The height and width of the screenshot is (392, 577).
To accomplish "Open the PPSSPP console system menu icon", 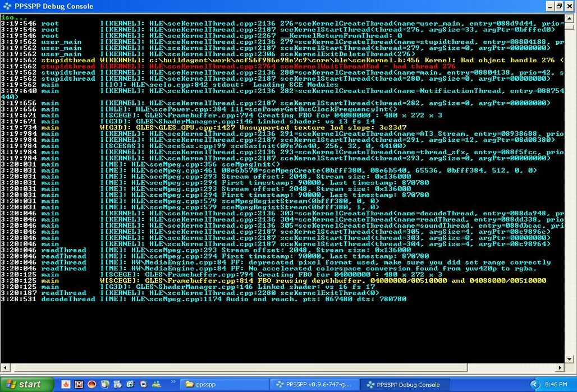I will [6, 6].
